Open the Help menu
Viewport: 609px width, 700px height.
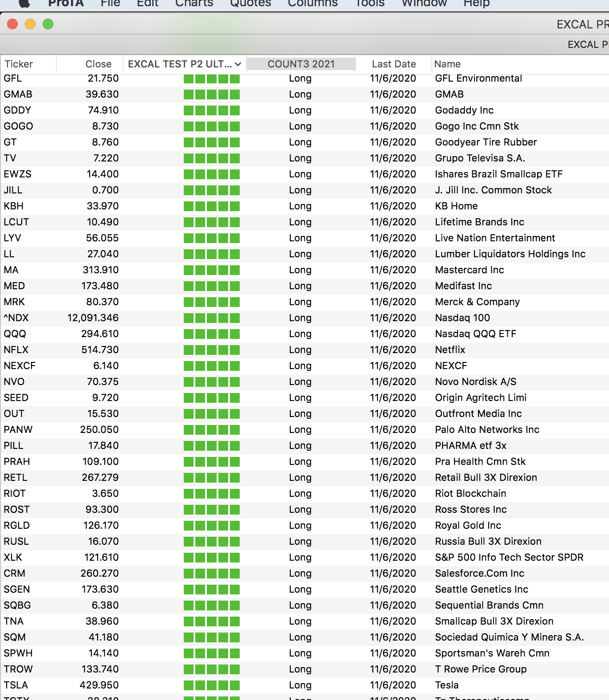point(477,4)
